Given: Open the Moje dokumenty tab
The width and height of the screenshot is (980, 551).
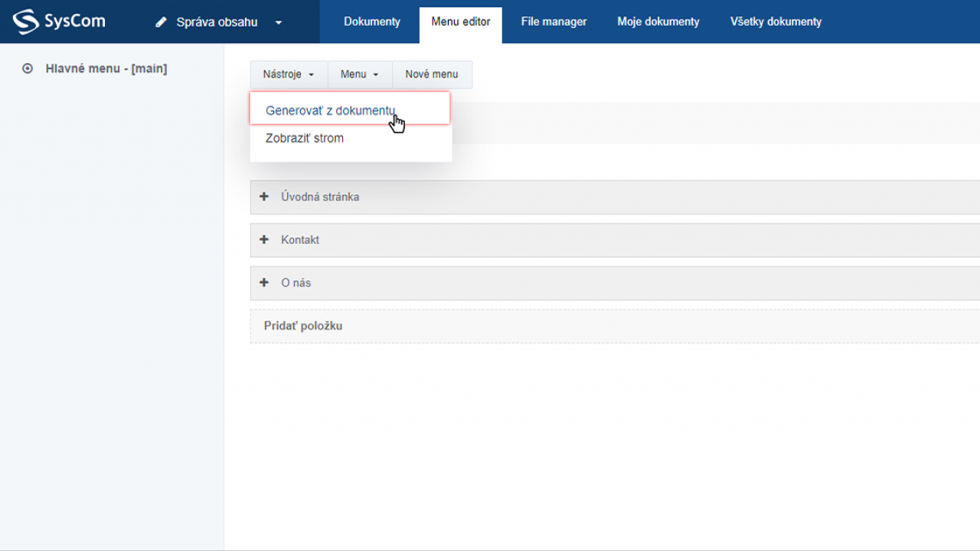Looking at the screenshot, I should [658, 21].
